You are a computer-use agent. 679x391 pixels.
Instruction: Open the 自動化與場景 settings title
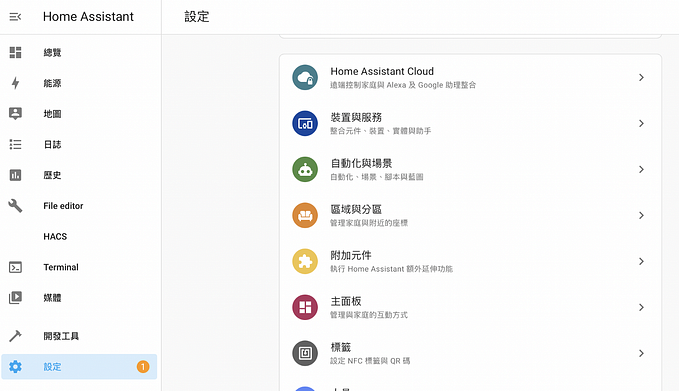coord(361,163)
